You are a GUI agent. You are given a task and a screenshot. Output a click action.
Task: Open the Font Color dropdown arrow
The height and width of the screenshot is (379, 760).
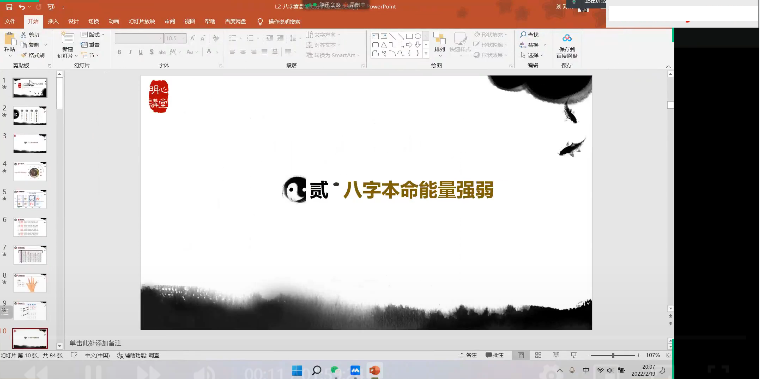(216, 52)
